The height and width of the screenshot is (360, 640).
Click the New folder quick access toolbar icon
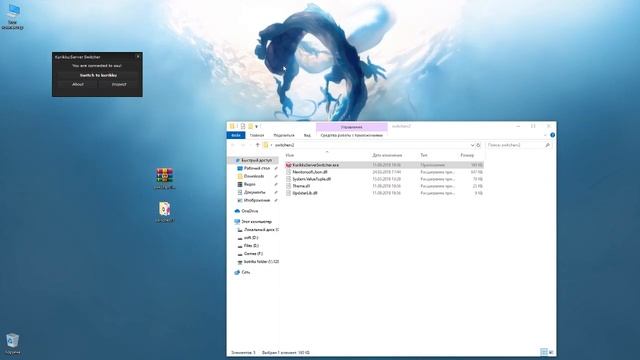click(x=250, y=126)
